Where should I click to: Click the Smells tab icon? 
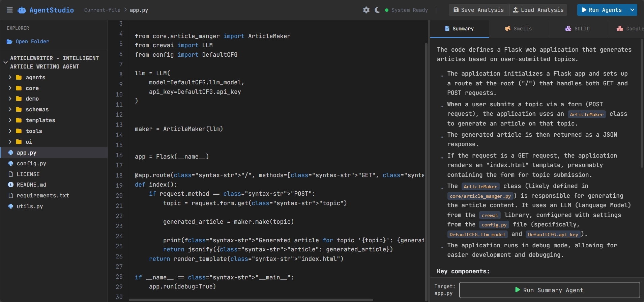[507, 29]
